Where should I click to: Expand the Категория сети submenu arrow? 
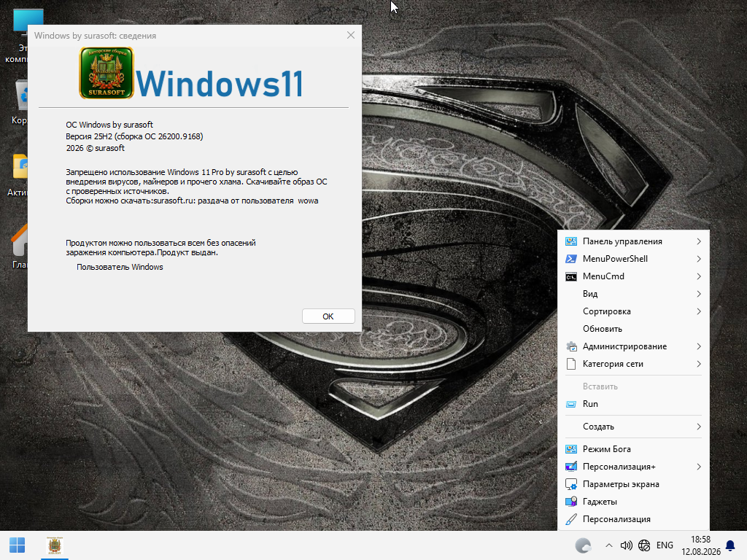[698, 365]
